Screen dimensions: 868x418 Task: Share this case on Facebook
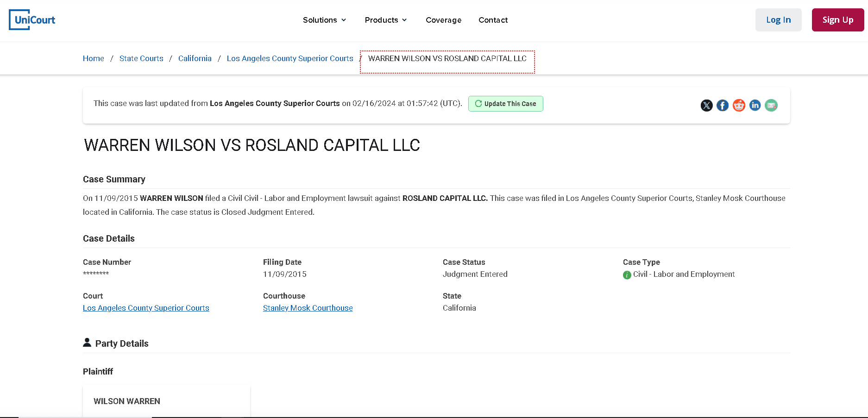(x=723, y=106)
